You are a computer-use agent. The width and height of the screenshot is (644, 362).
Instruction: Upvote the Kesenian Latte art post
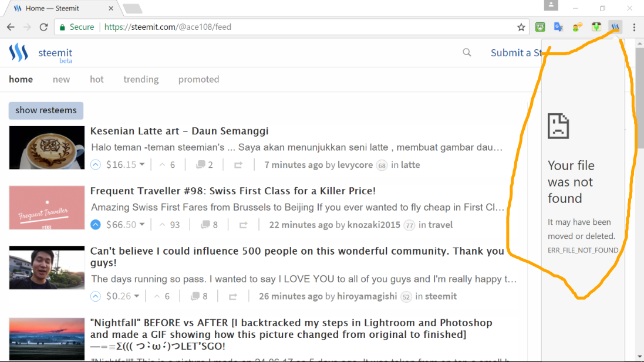(96, 165)
